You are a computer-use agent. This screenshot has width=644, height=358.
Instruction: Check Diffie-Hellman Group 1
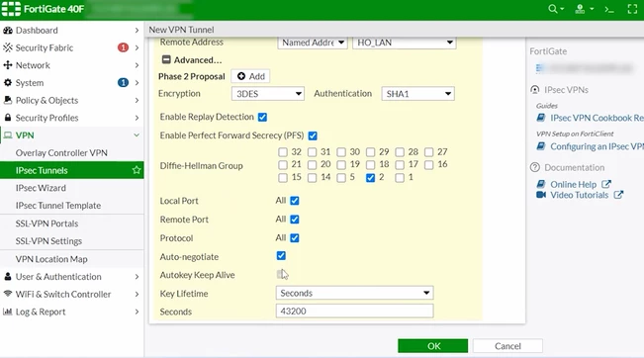pos(400,178)
